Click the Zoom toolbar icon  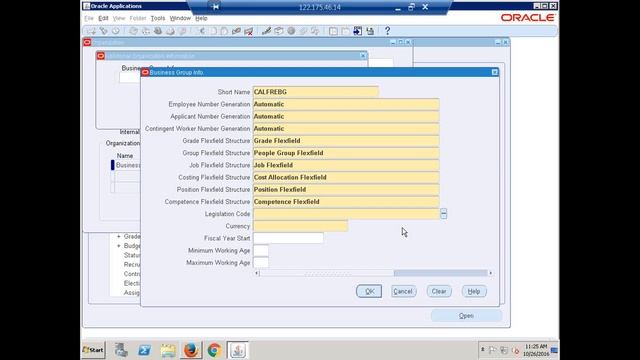point(279,31)
